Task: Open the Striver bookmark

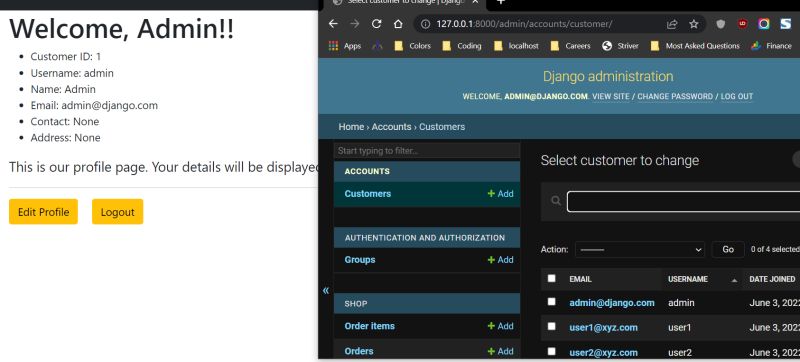Action: click(620, 46)
